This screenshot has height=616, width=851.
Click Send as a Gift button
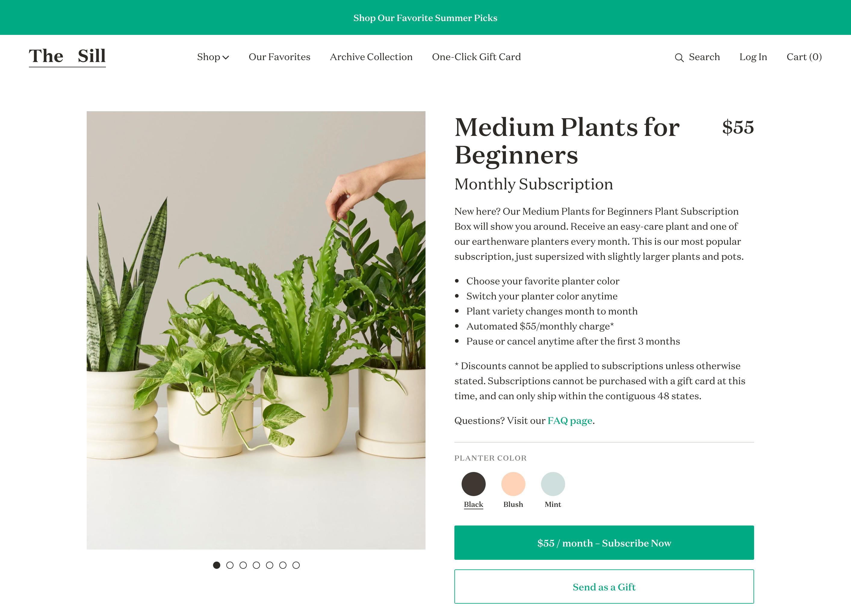click(604, 586)
